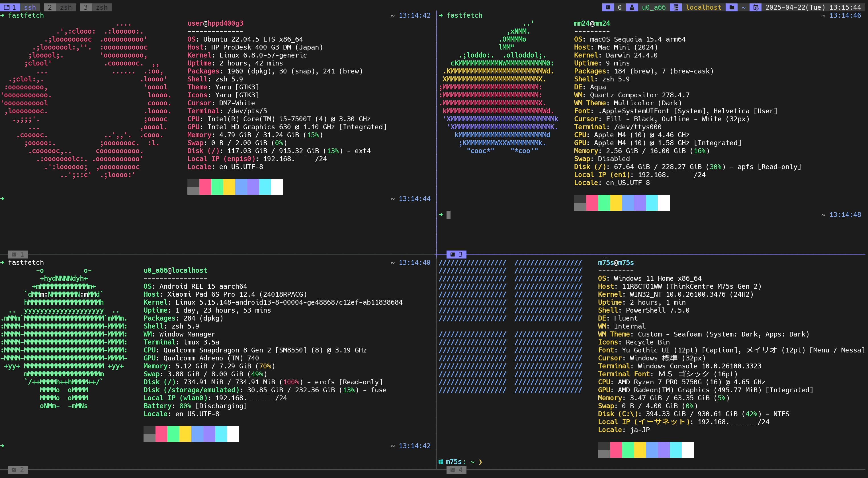
Task: Pick the green swatch in the macOS pane
Action: (x=604, y=202)
